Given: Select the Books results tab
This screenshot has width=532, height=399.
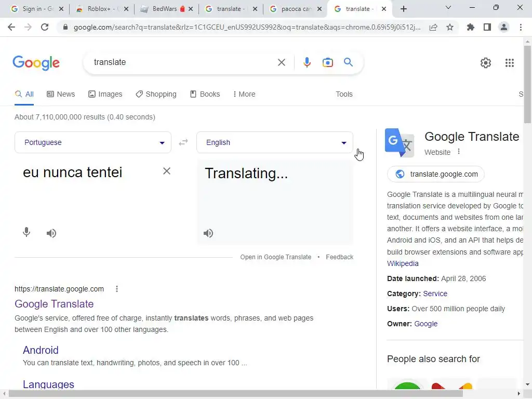Looking at the screenshot, I should coord(205,94).
